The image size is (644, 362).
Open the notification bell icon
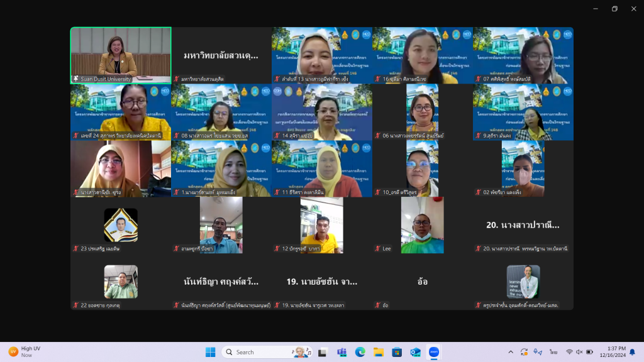632,352
